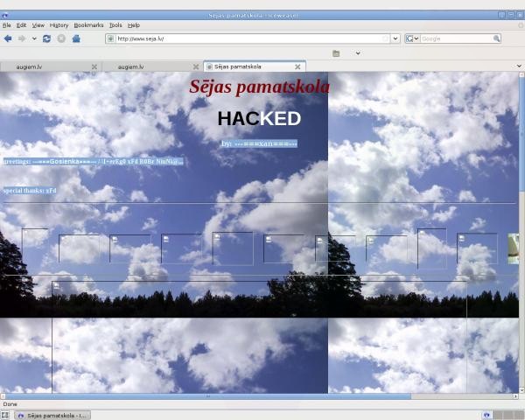Viewport: 525px width, 420px height.
Task: Go to the Home page icon
Action: point(76,38)
